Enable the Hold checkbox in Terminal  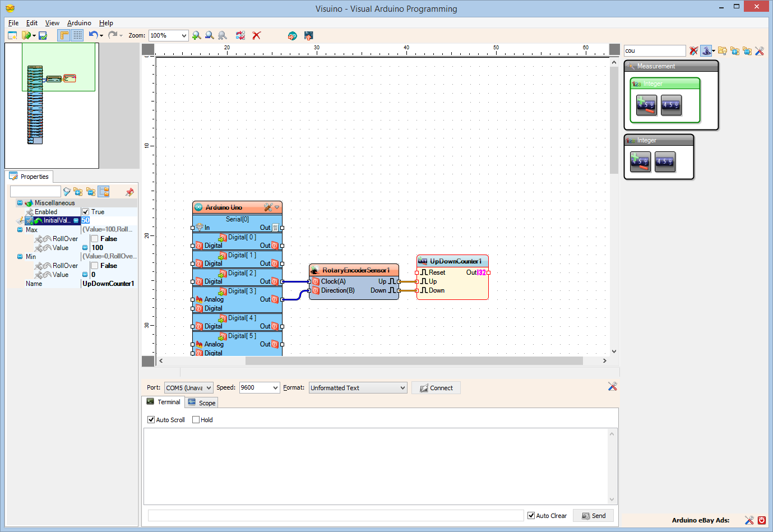click(196, 419)
